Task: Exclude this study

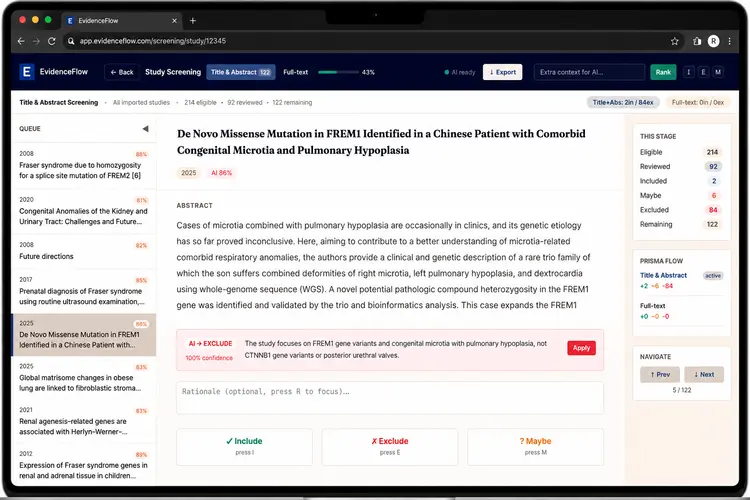Action: (390, 447)
